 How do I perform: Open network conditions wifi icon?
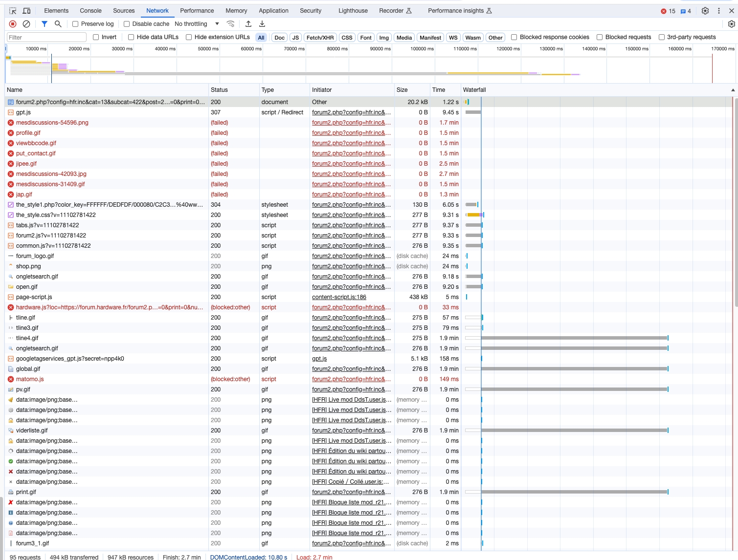(230, 24)
